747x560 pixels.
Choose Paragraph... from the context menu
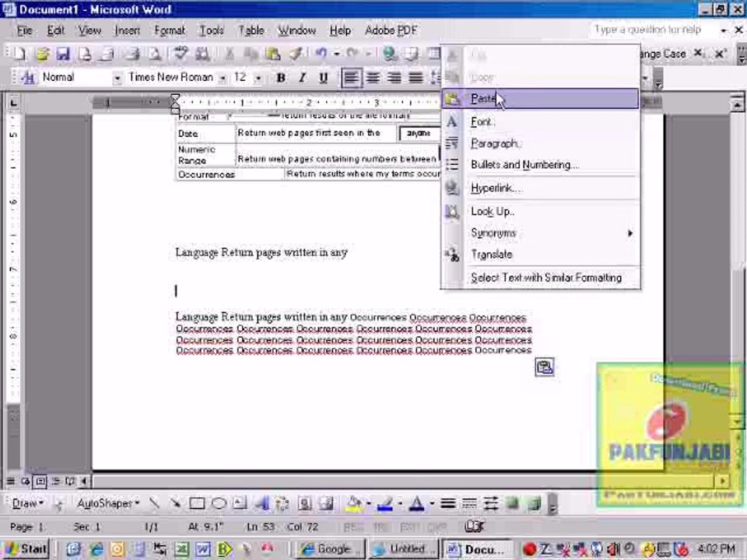pos(540,143)
